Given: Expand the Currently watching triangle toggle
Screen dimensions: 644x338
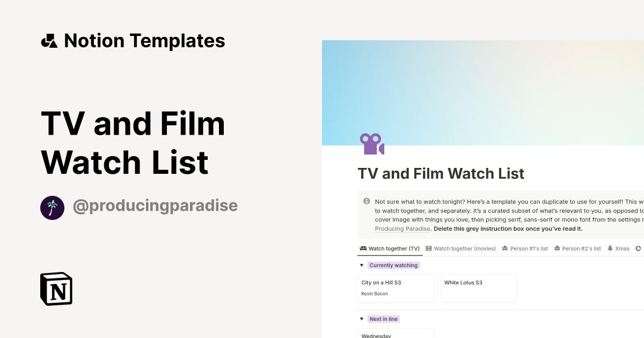Looking at the screenshot, I should coord(362,265).
